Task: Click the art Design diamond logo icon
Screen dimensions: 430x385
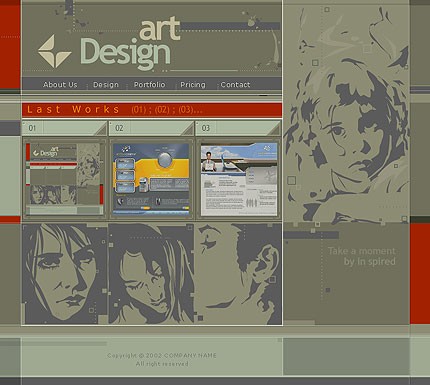Action: (x=54, y=51)
